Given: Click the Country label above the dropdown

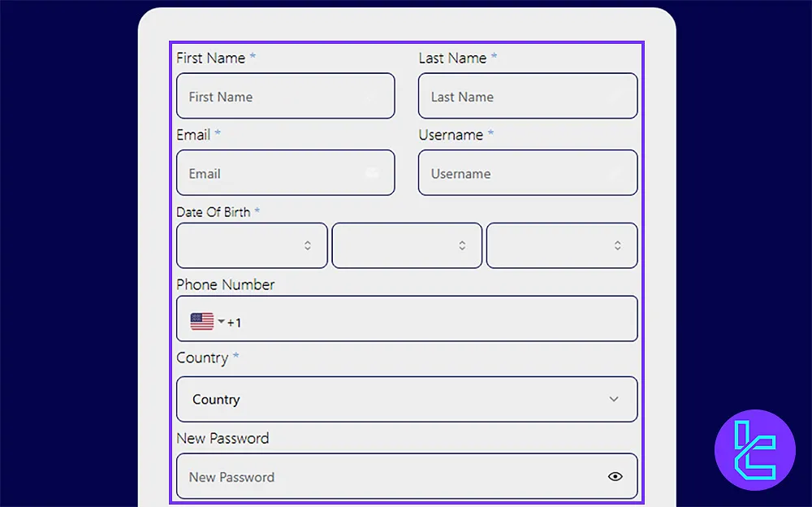Looking at the screenshot, I should [202, 357].
